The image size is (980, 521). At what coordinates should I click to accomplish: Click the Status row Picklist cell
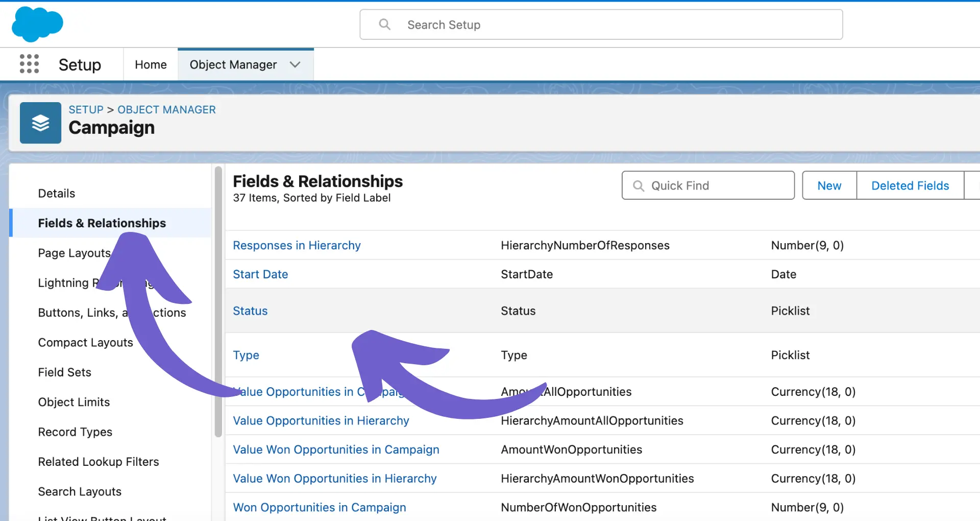[x=790, y=311]
